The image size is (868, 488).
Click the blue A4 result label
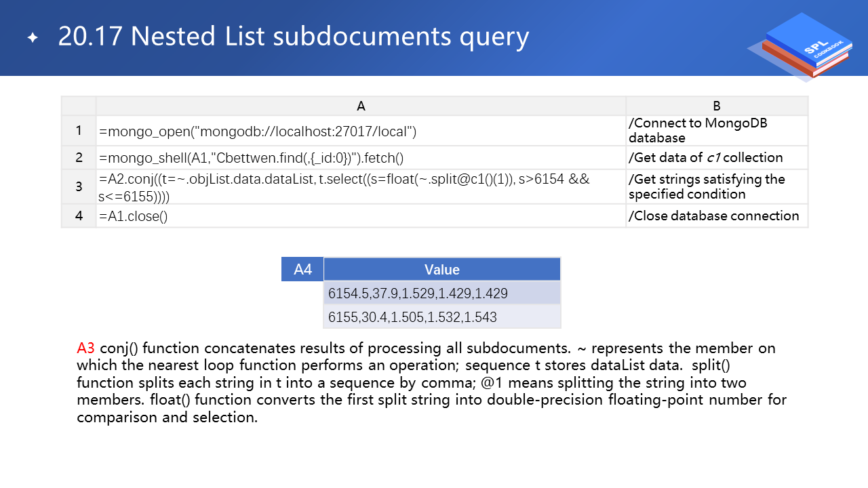point(302,269)
